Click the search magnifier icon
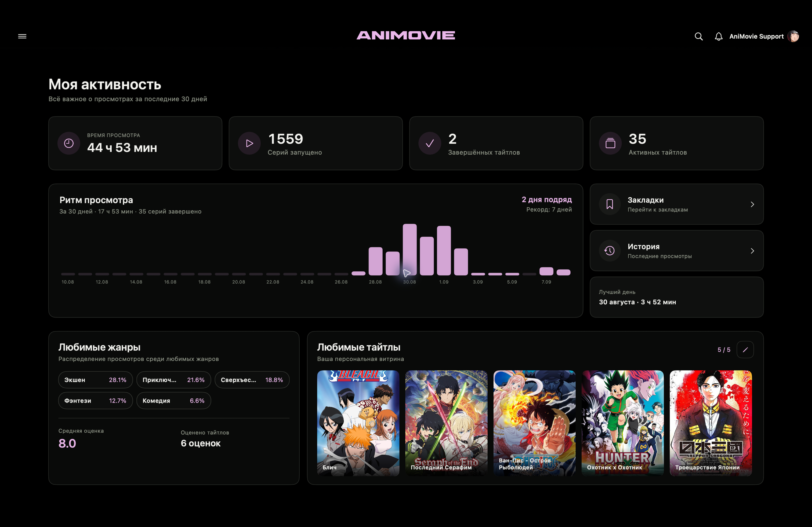The image size is (812, 527). [698, 36]
